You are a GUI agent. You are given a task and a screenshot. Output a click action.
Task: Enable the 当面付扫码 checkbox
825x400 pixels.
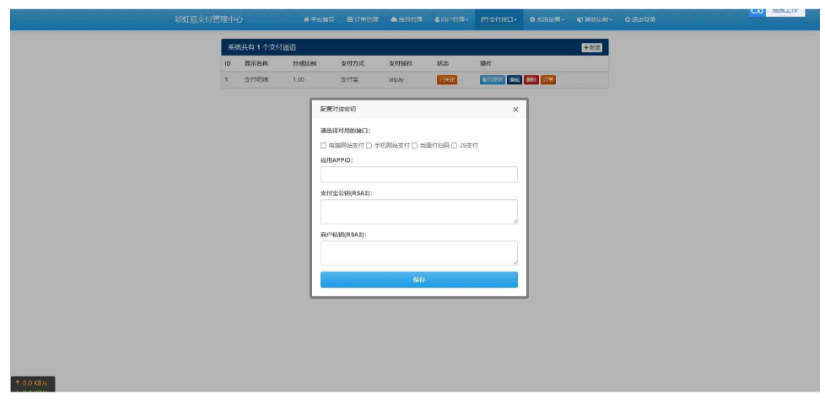[415, 145]
